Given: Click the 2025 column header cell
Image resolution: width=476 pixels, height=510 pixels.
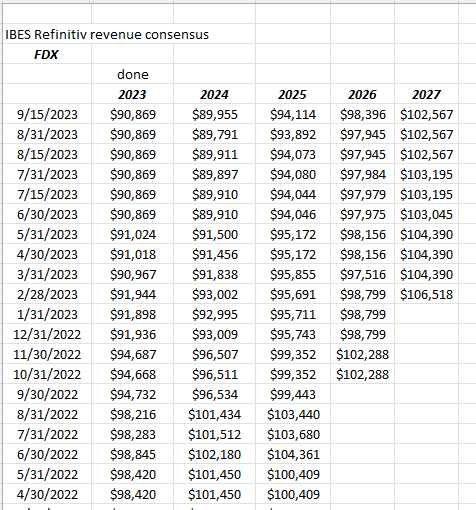Looking at the screenshot, I should pos(293,94).
